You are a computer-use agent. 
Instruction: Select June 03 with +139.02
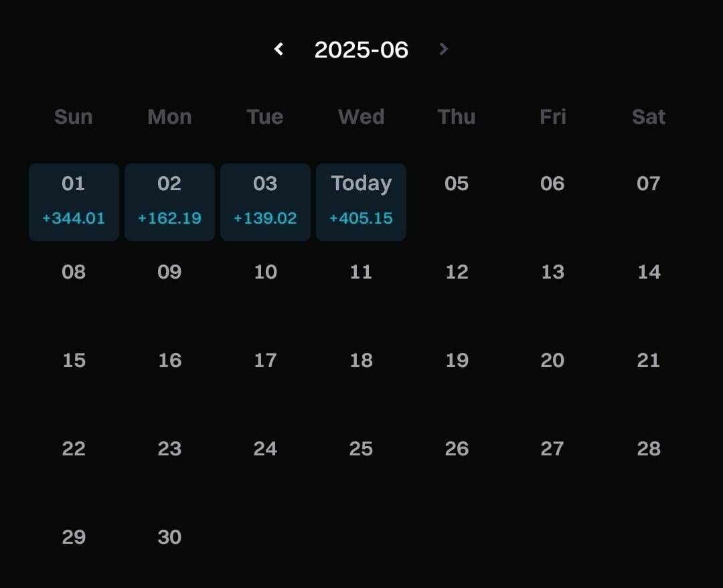[265, 202]
